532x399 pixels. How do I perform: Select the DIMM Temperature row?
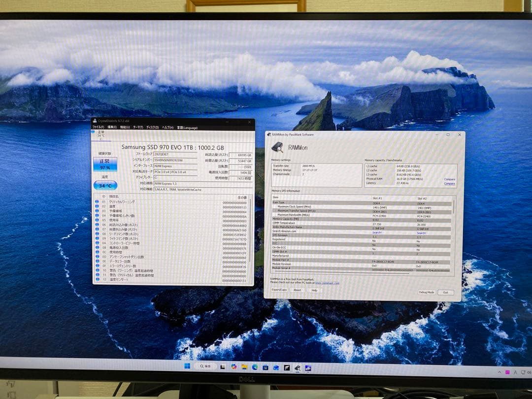362,224
